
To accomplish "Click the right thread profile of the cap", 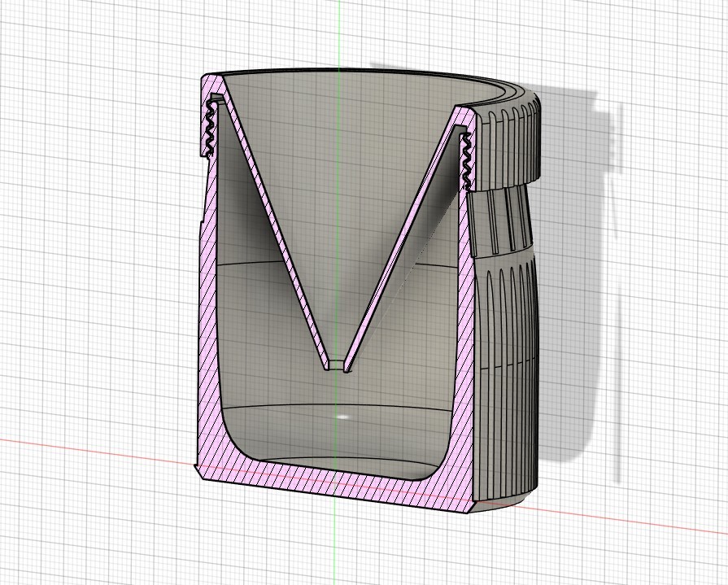I will tap(467, 159).
